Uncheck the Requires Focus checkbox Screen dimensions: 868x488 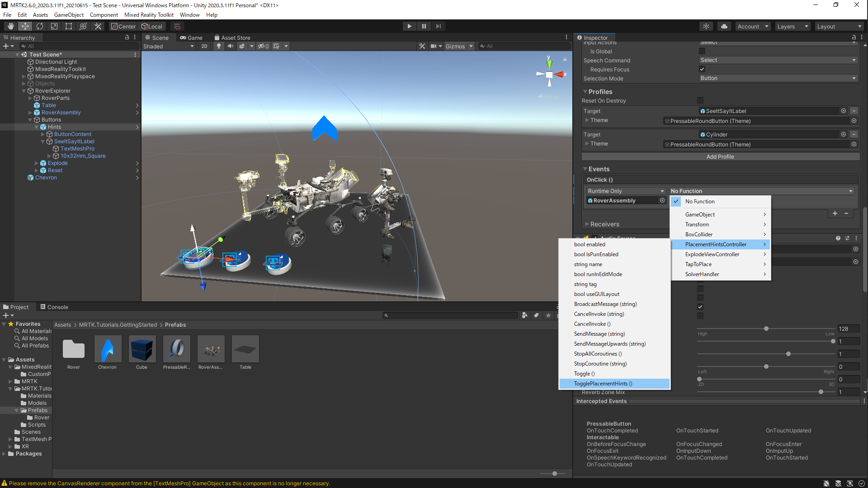(x=702, y=69)
